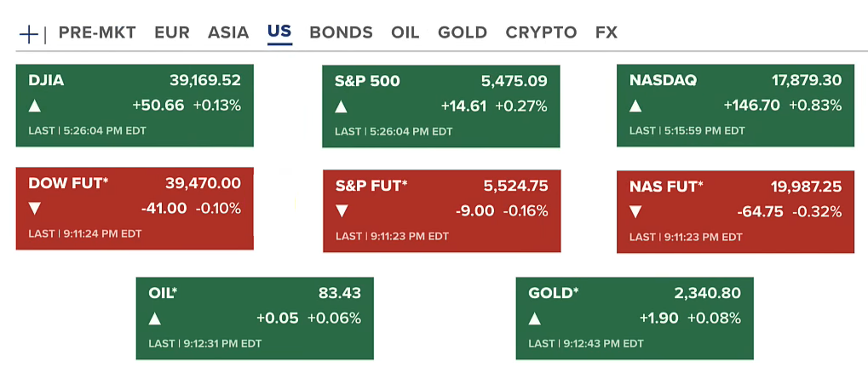Image resolution: width=868 pixels, height=373 pixels.
Task: Click the NASDAQ up arrow icon
Action: coord(636,106)
